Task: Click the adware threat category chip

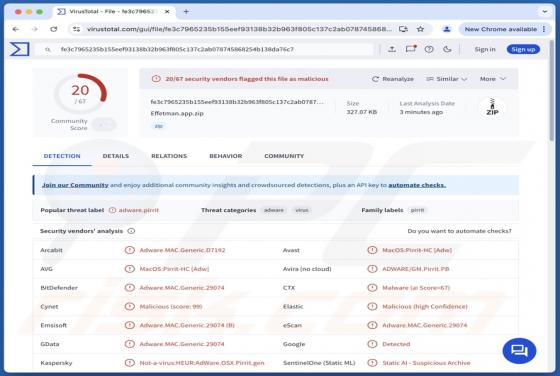Action: pos(274,210)
